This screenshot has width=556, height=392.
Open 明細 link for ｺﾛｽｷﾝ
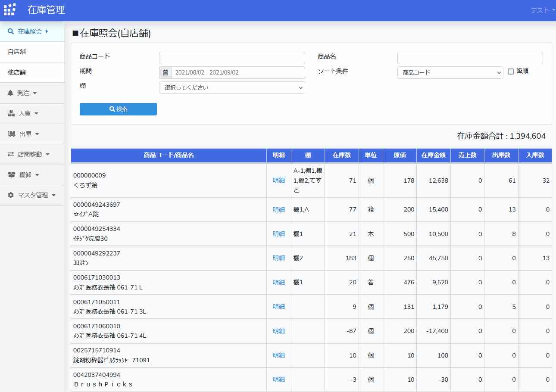click(279, 258)
